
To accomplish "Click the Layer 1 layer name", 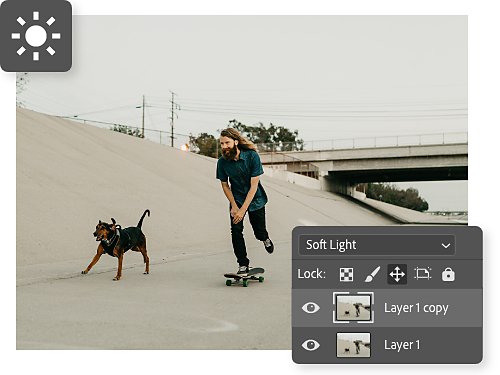I will (x=402, y=345).
